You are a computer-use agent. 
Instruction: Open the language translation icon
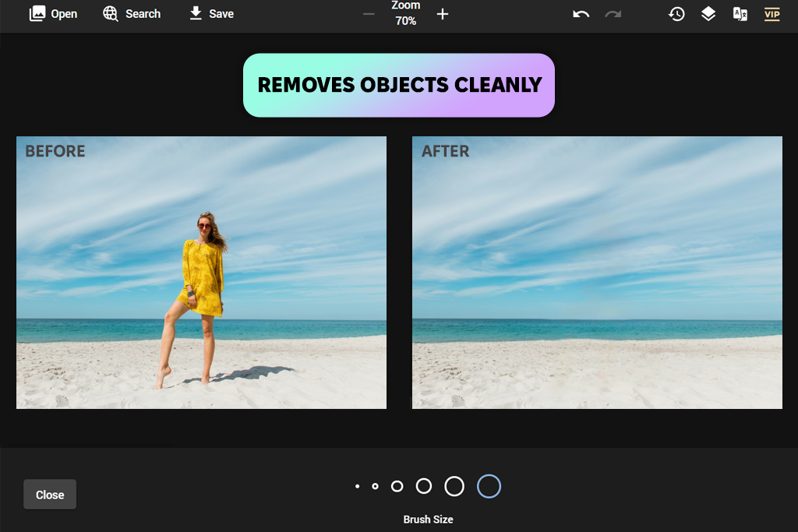click(740, 14)
